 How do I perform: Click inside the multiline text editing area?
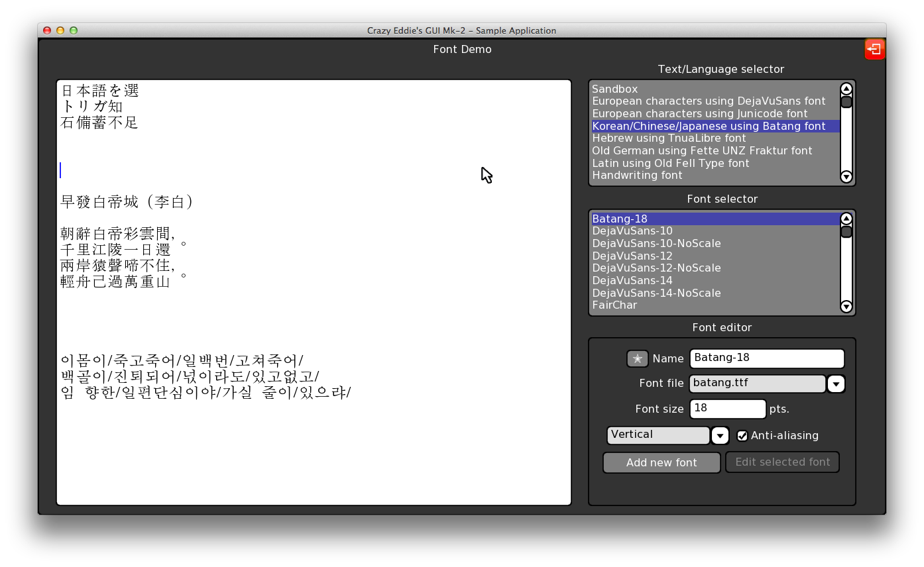312,291
